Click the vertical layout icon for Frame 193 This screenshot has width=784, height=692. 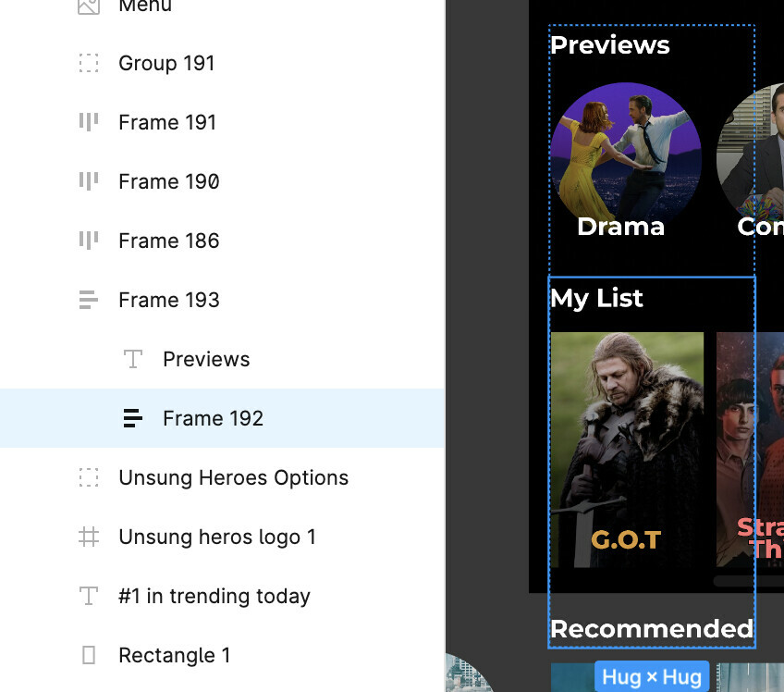pos(89,300)
